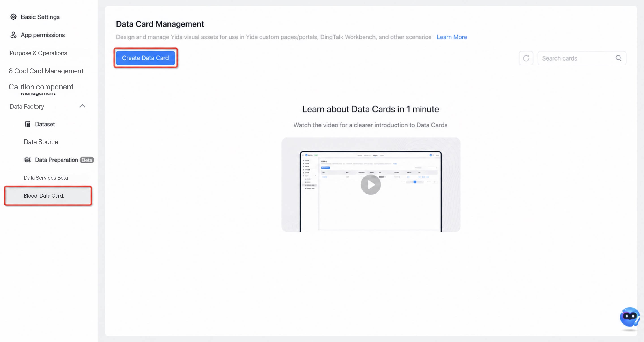
Task: Click the refresh icon beside the search box
Action: tap(526, 58)
